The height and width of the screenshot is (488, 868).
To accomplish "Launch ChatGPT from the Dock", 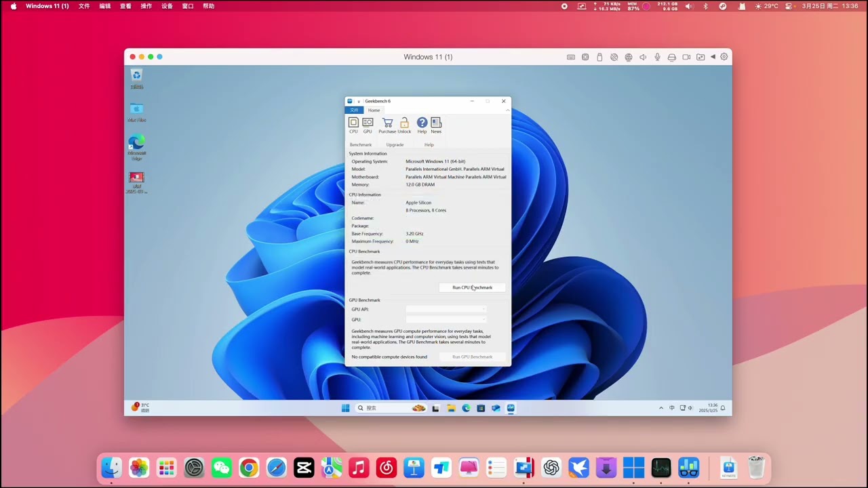I will coord(551,468).
